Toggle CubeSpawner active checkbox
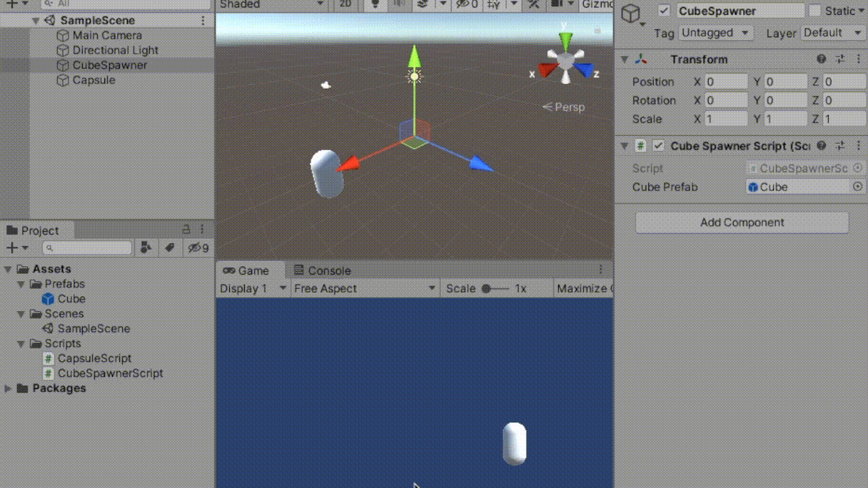The image size is (868, 488). click(x=665, y=11)
